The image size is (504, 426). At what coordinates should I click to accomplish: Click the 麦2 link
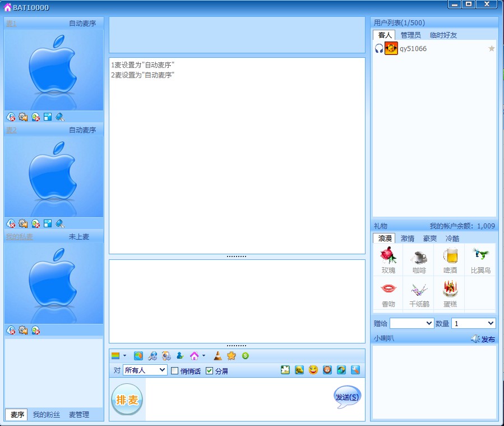[11, 130]
